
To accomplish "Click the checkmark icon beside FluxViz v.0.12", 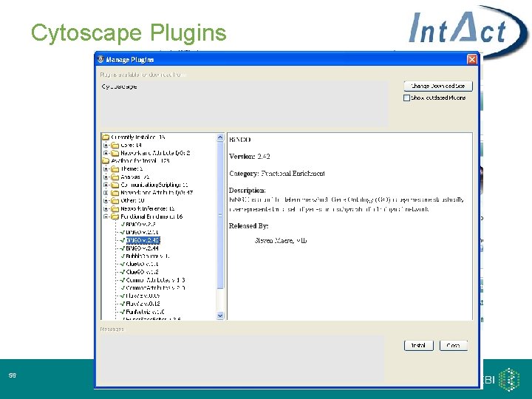I will click(123, 304).
